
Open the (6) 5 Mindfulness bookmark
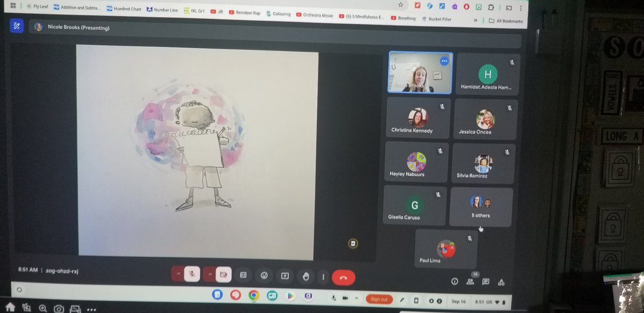click(x=362, y=16)
